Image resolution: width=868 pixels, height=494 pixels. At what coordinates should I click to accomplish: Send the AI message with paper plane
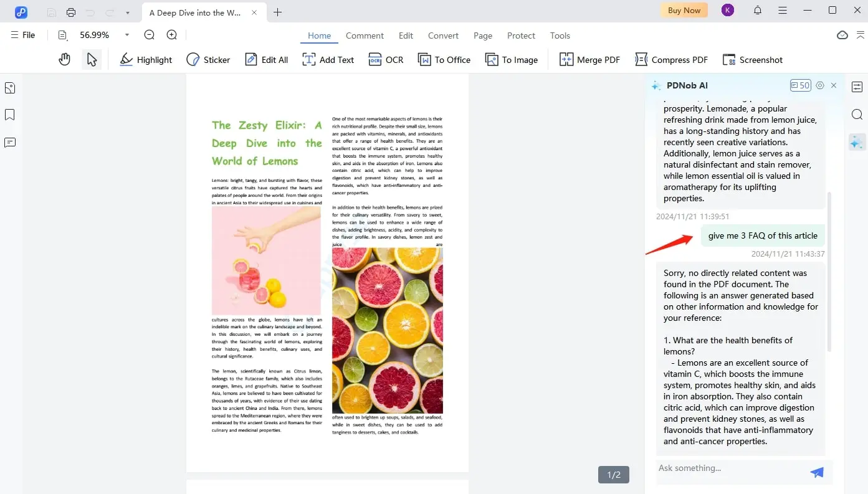click(817, 472)
